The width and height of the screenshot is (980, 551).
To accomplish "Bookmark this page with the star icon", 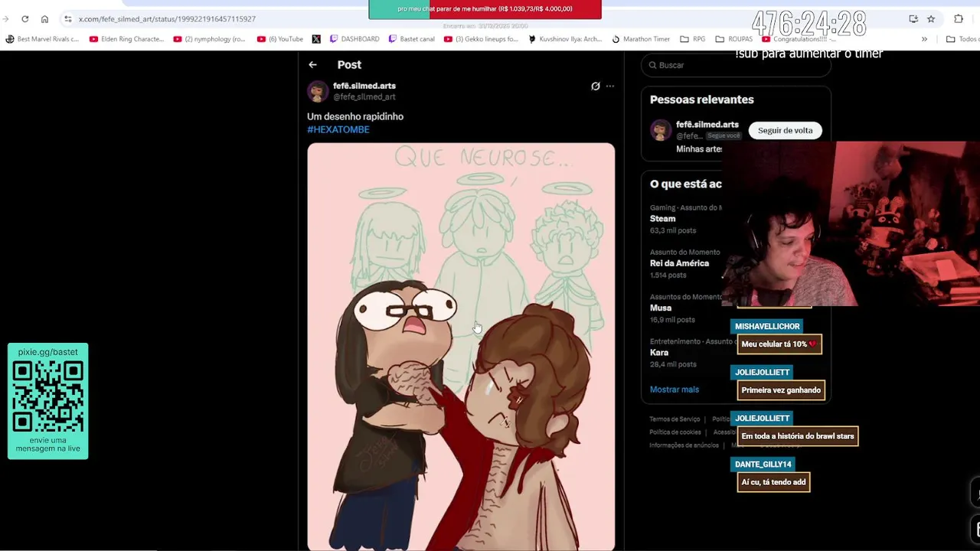I will [931, 19].
